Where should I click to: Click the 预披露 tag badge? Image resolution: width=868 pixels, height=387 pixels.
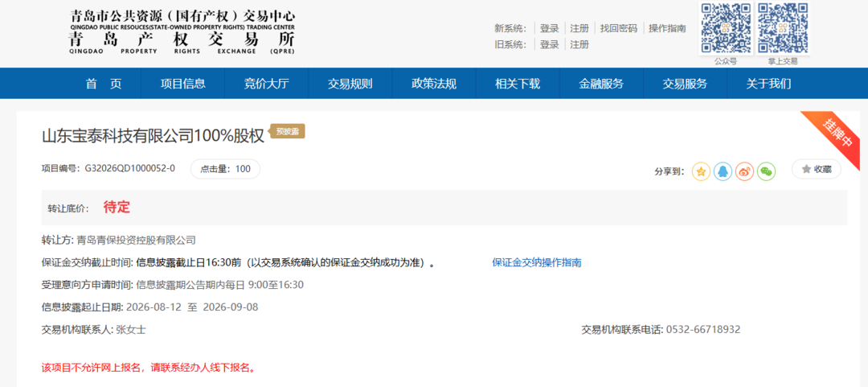tap(287, 131)
